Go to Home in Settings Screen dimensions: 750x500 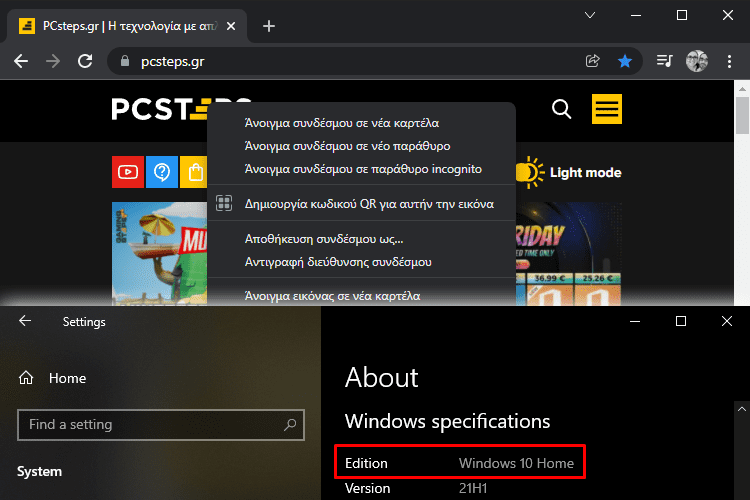(x=53, y=378)
